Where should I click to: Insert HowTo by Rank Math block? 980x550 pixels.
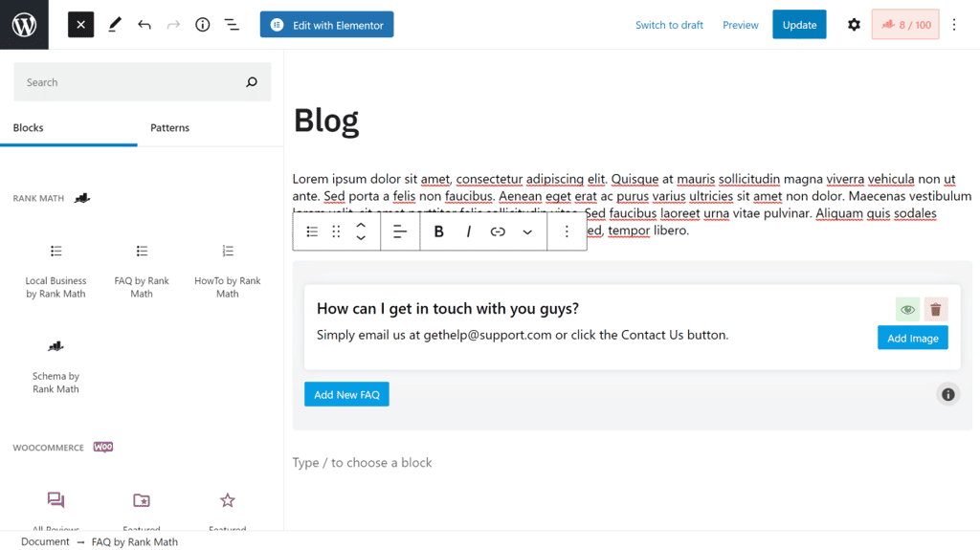coord(228,272)
